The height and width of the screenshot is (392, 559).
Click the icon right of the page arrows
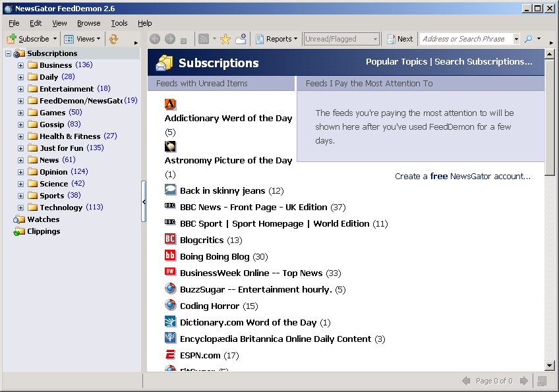tap(542, 381)
